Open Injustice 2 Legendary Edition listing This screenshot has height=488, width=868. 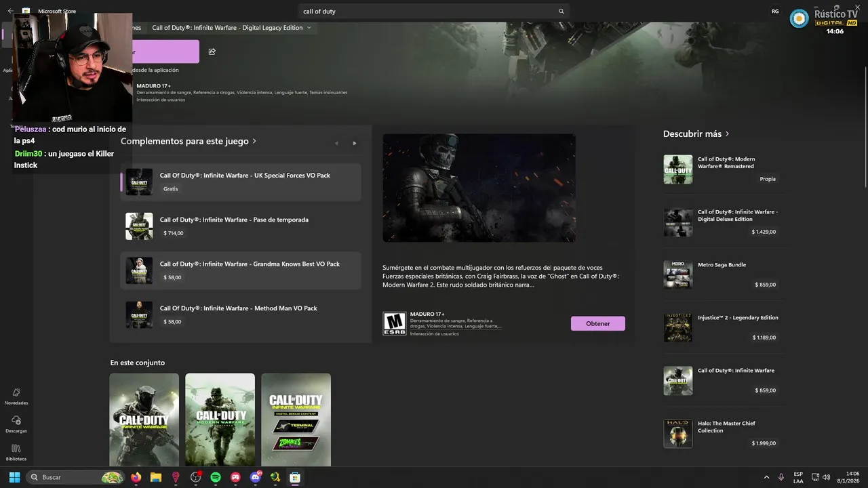(723, 327)
